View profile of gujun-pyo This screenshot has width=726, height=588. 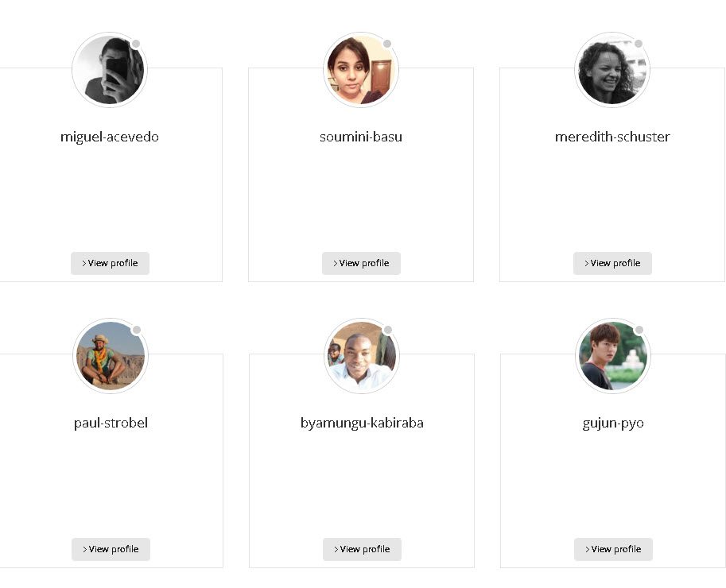point(614,549)
